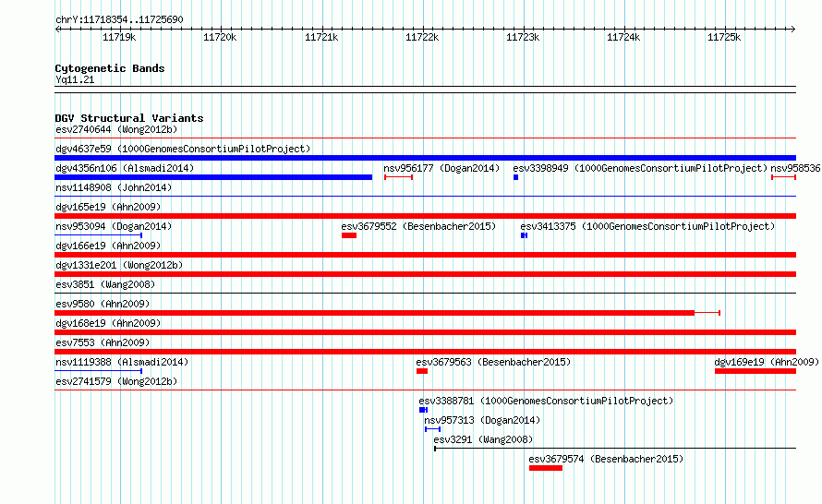Click the 11723k ruler tick label
The width and height of the screenshot is (822, 504).
[x=523, y=37]
